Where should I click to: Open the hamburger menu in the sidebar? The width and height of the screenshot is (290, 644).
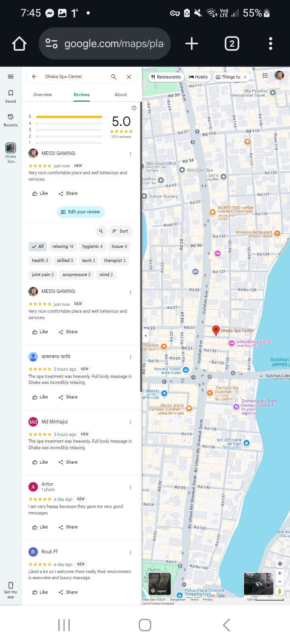coord(10,76)
